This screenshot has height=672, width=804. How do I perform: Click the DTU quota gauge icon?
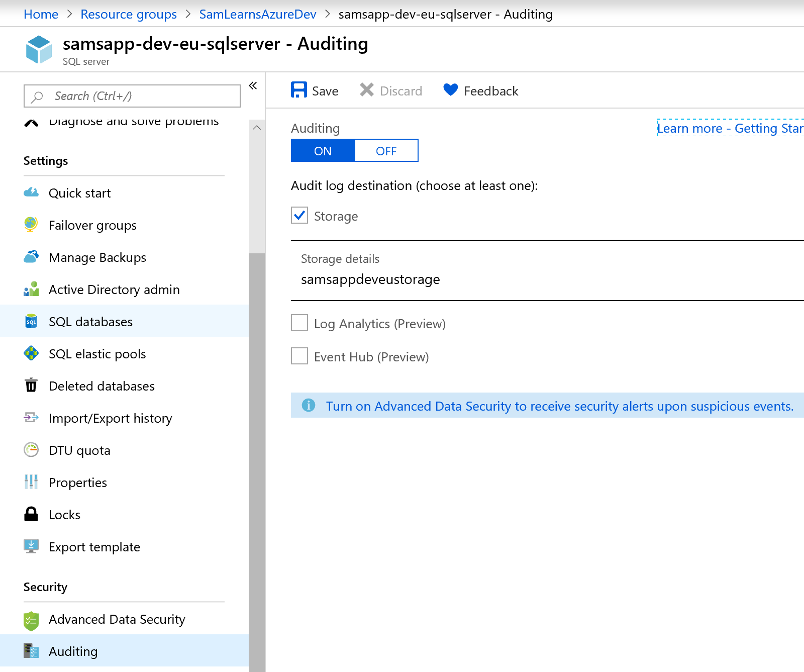click(x=31, y=450)
